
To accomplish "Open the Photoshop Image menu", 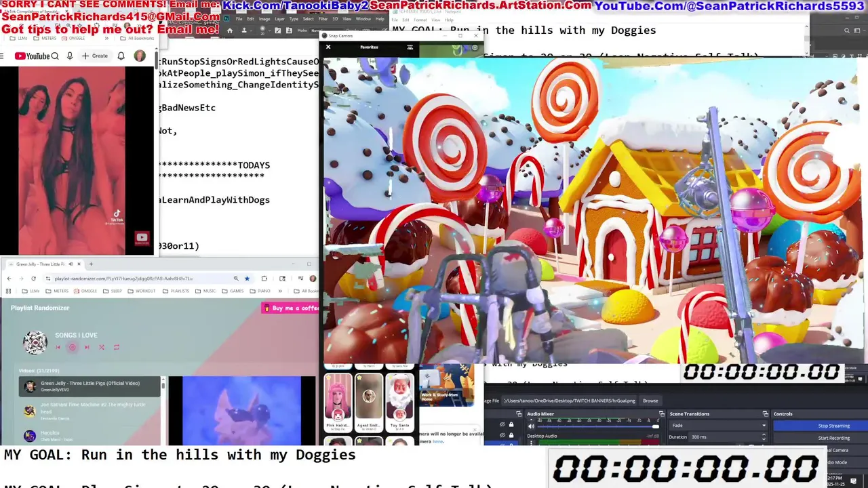I will (264, 19).
